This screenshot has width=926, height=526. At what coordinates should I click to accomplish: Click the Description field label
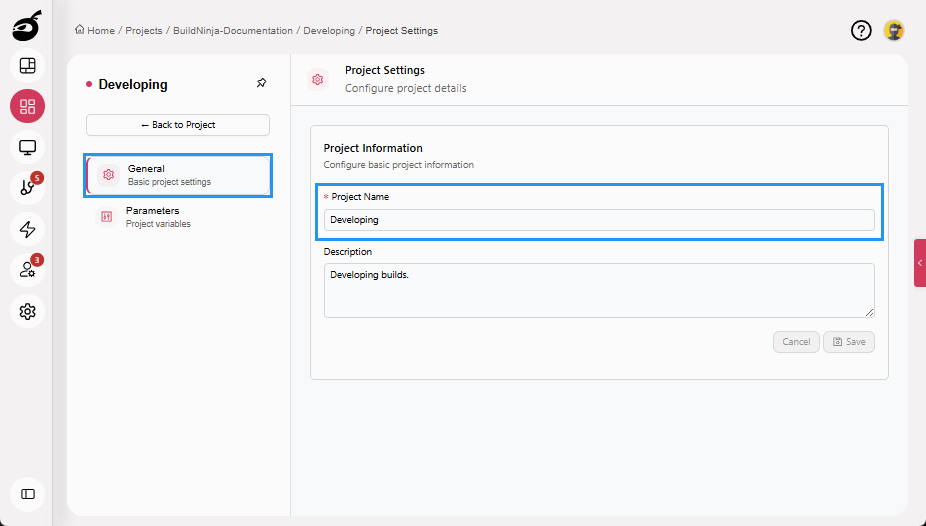[348, 251]
